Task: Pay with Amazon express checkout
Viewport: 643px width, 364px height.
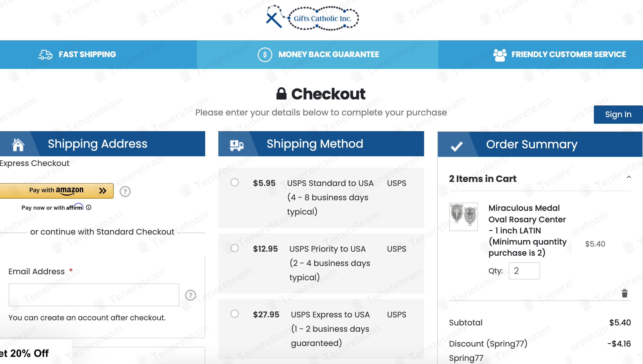Action: click(57, 191)
